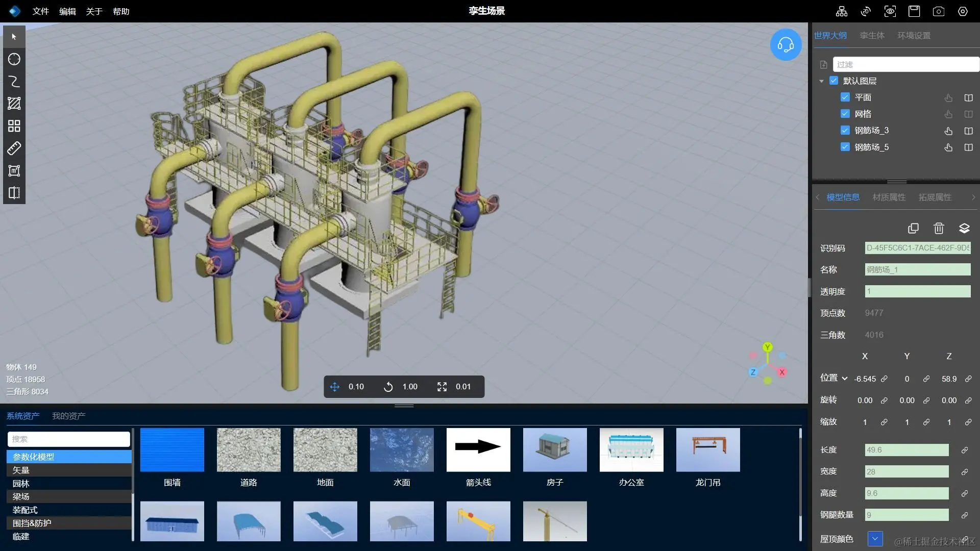Uncheck the 平面 layer checkbox
Screen dimensions: 980x551
tap(845, 97)
